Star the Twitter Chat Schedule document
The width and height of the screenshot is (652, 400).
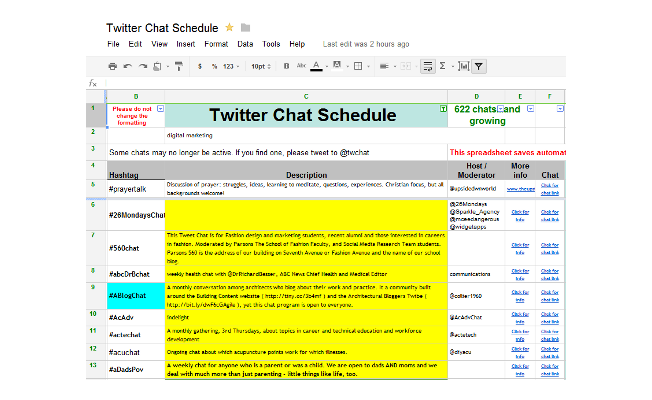click(x=229, y=27)
